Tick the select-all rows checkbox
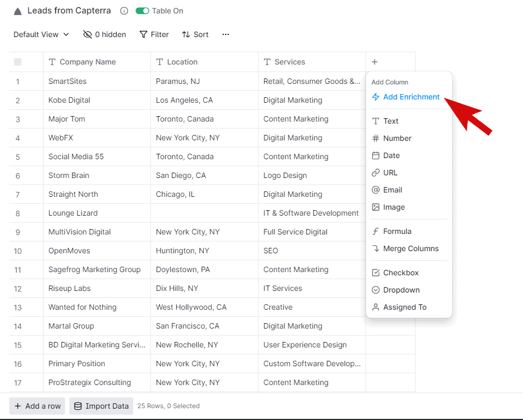523x420 pixels. coord(18,62)
